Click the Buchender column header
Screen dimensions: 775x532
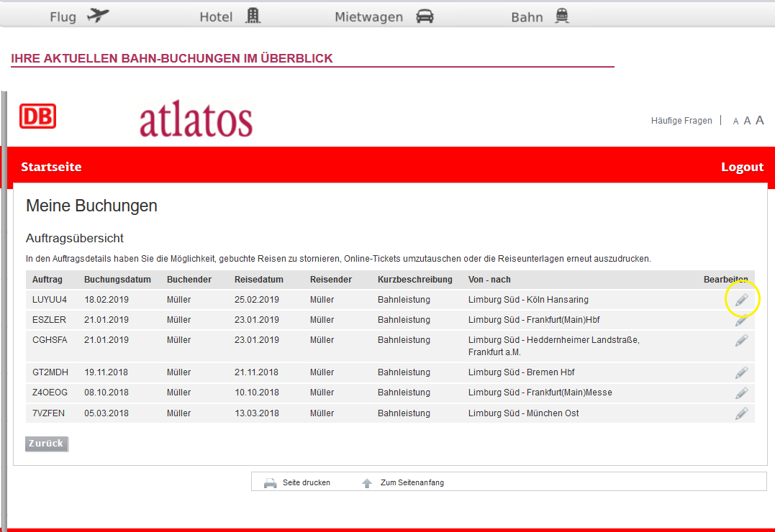click(x=189, y=280)
